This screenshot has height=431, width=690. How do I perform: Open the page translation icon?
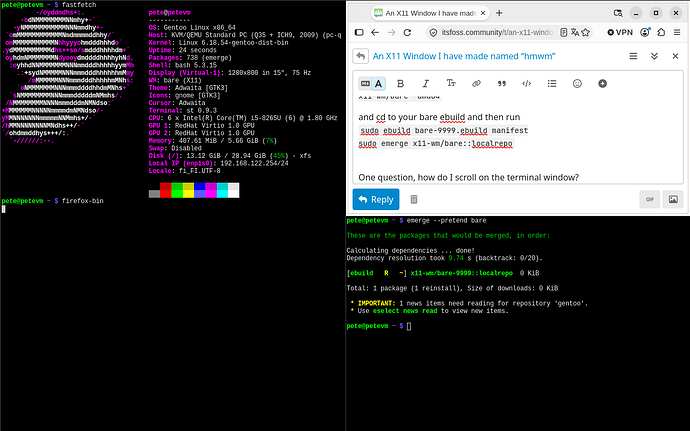point(575,32)
